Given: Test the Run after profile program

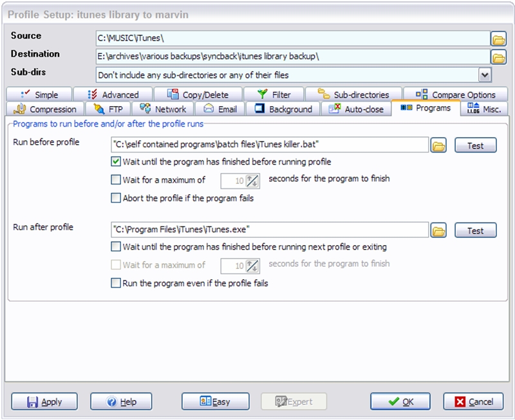Looking at the screenshot, I should tap(476, 231).
